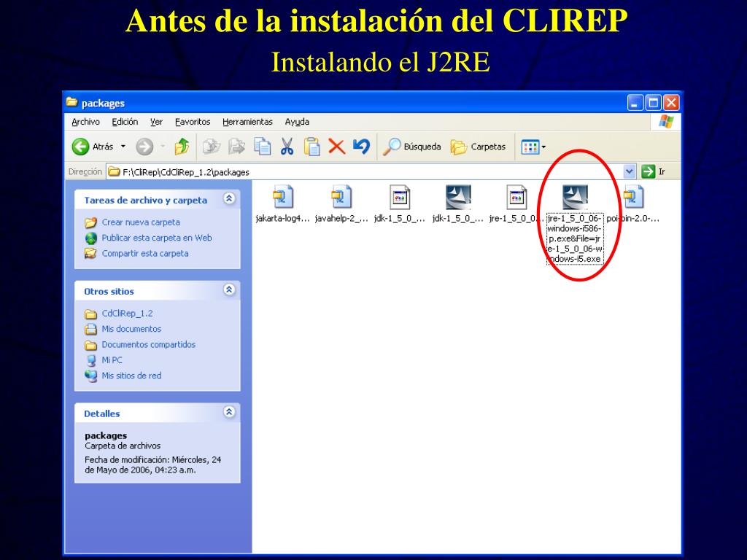Open Búsqueda search pane
Viewport: 747px width, 560px height.
(x=412, y=146)
